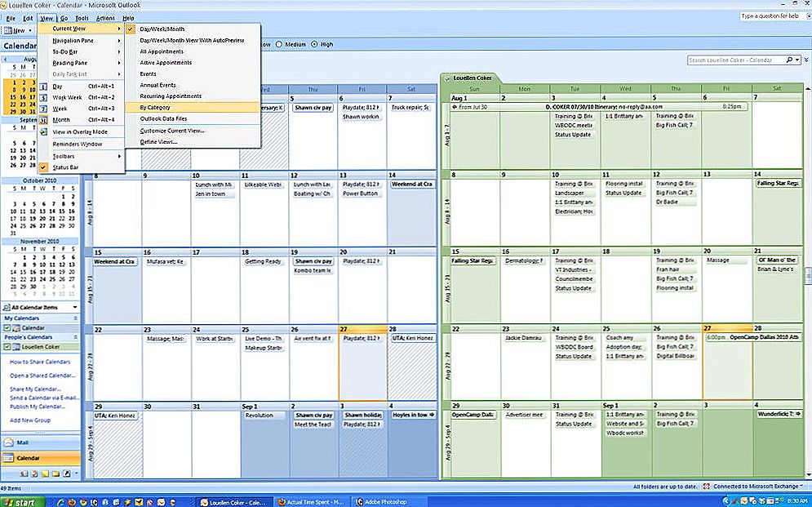Click the Exchange connection status icon
This screenshot has height=507, width=812.
pos(707,487)
